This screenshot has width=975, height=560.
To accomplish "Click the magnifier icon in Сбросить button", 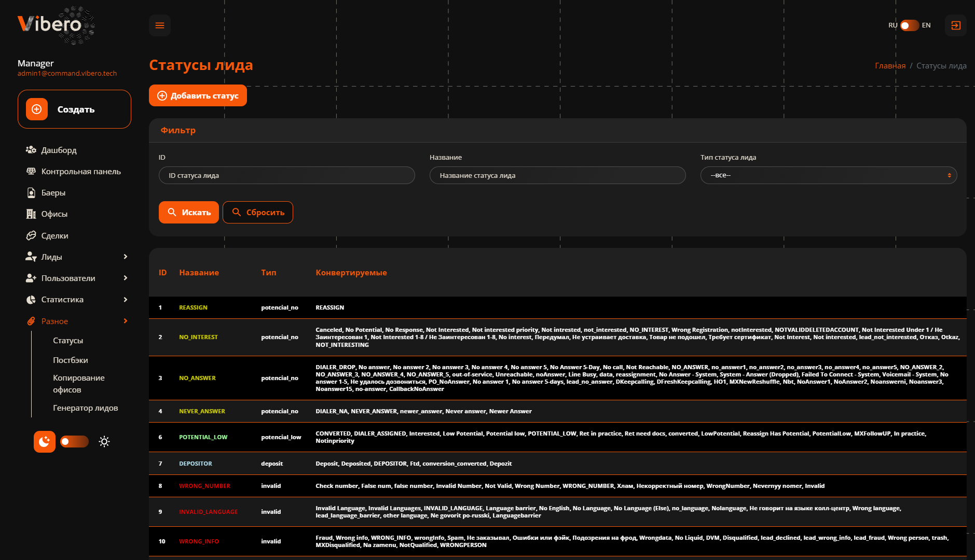I will 237,212.
